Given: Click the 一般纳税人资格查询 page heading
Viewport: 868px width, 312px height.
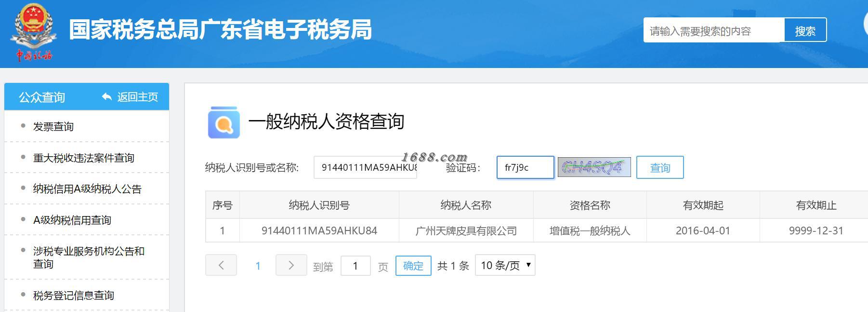Looking at the screenshot, I should pyautogui.click(x=326, y=122).
